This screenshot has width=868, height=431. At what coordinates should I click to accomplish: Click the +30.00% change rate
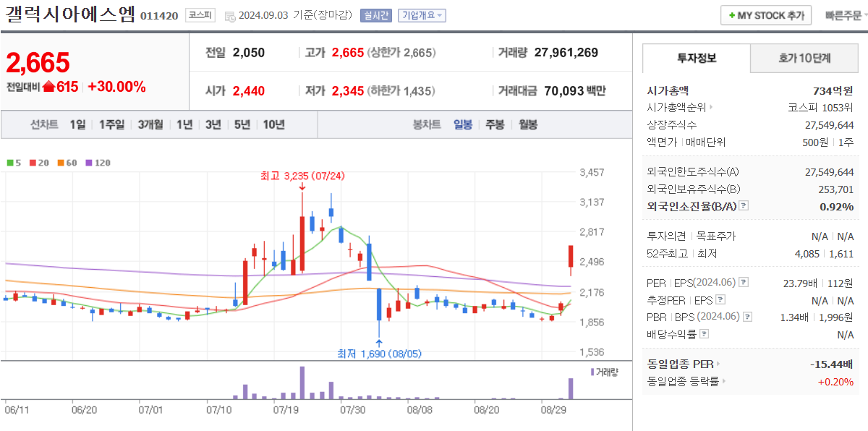point(116,87)
